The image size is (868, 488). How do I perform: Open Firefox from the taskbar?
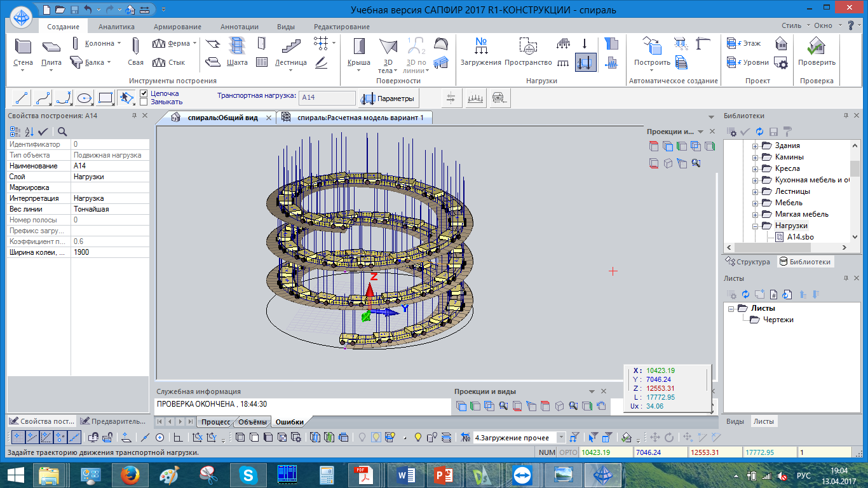[129, 475]
